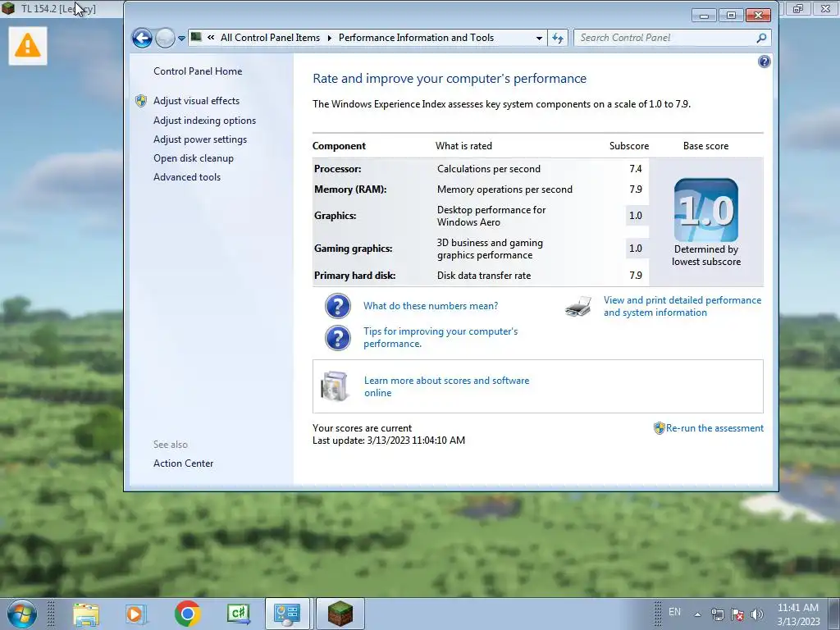Click the network tray icon
This screenshot has width=840, height=630.
717,614
